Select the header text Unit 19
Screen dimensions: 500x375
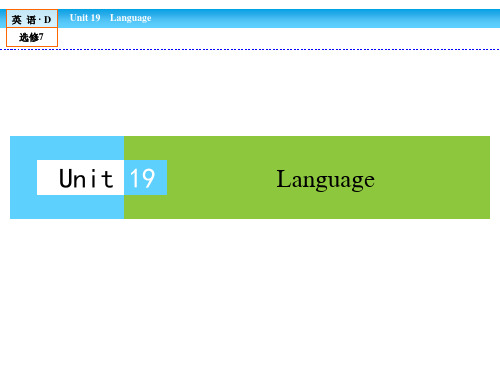click(85, 18)
